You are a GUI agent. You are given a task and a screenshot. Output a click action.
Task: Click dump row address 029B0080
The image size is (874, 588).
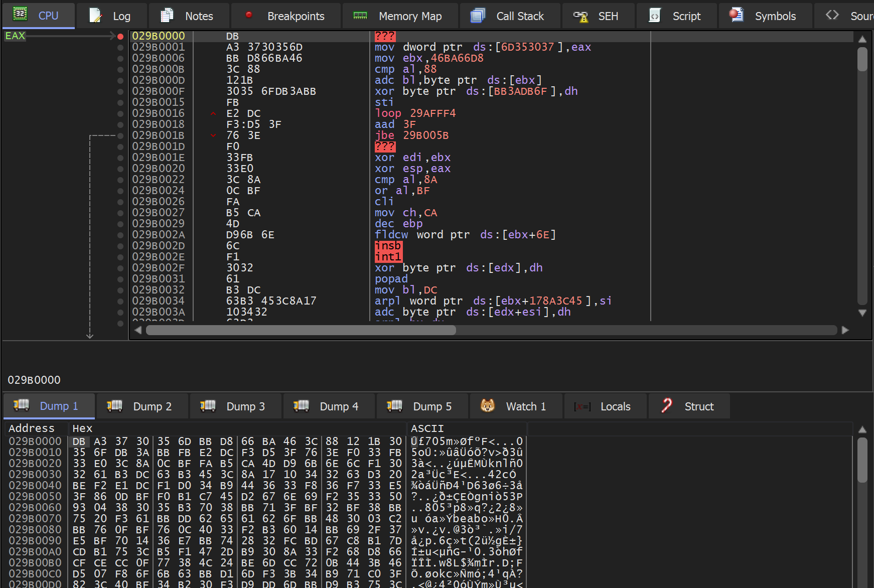[35, 530]
